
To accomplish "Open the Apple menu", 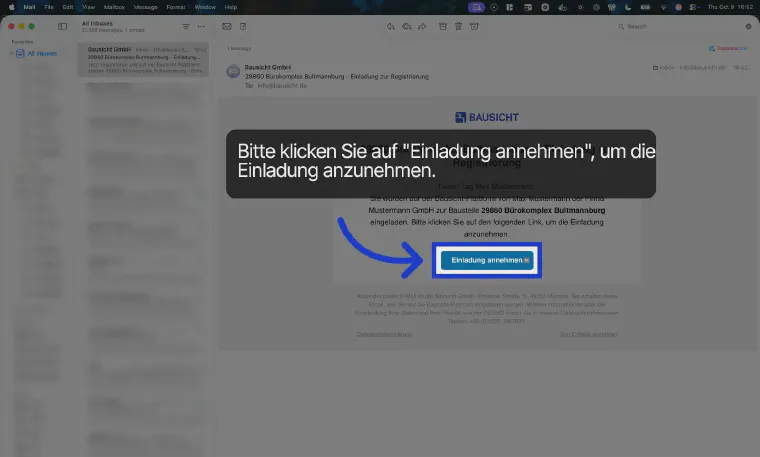I will [12, 7].
